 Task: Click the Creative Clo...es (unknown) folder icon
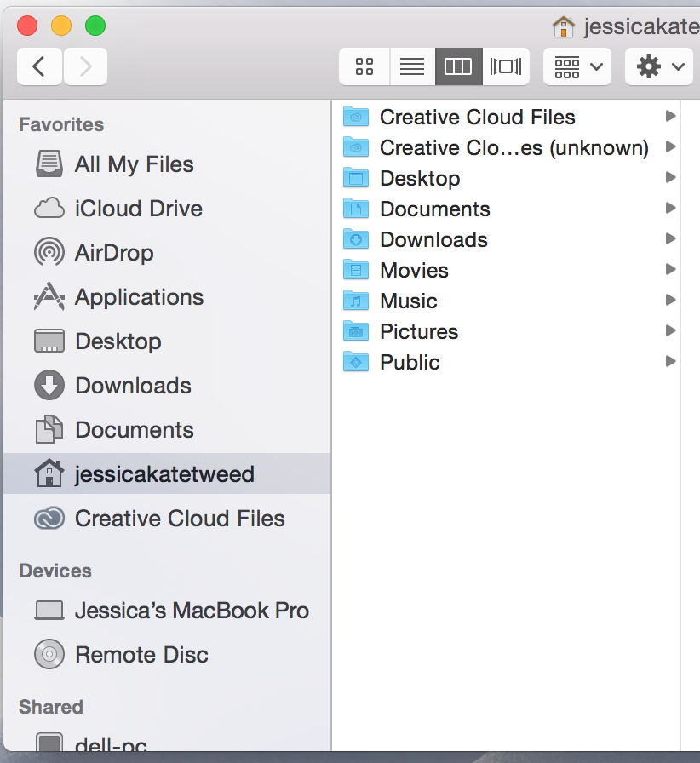point(356,147)
